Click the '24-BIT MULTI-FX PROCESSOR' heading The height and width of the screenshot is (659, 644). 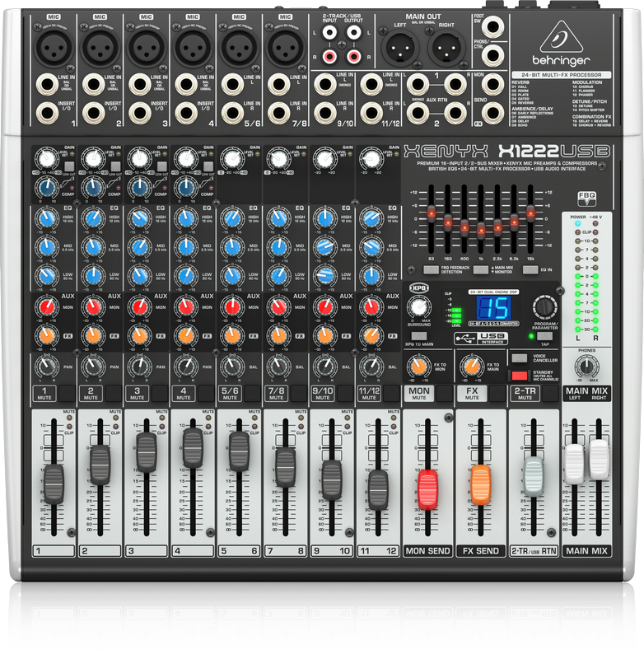[561, 75]
